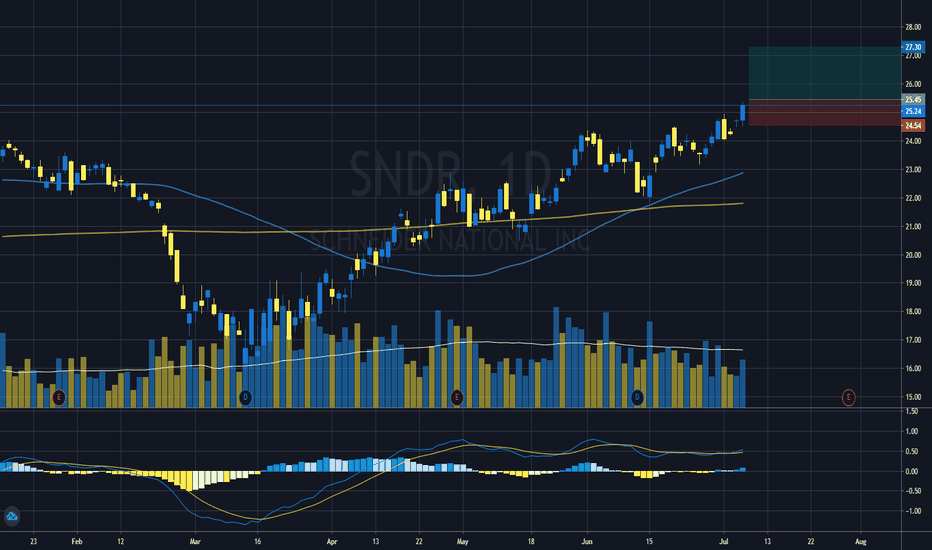Open the earnings marker E near May
This screenshot has width=932, height=550.
coord(456,397)
